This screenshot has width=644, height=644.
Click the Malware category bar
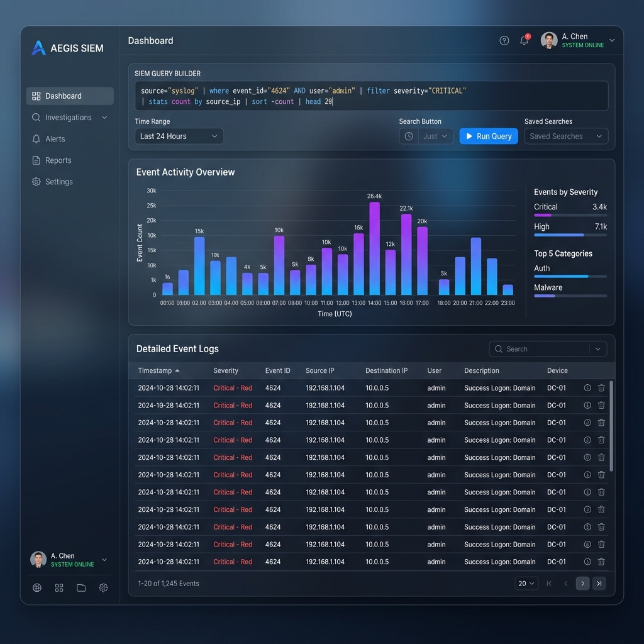[570, 296]
